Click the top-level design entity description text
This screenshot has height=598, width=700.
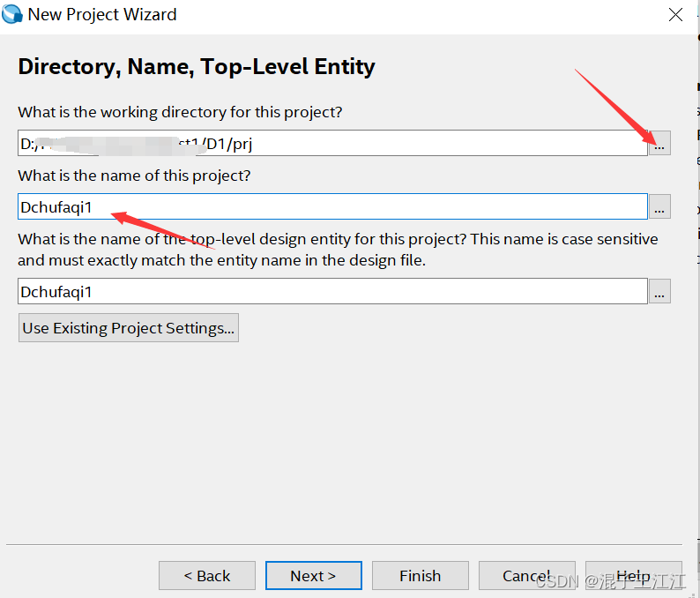click(x=338, y=250)
